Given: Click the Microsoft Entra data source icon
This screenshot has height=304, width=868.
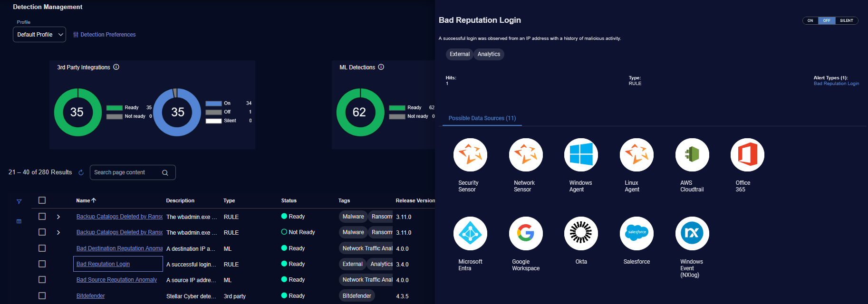Looking at the screenshot, I should [470, 233].
